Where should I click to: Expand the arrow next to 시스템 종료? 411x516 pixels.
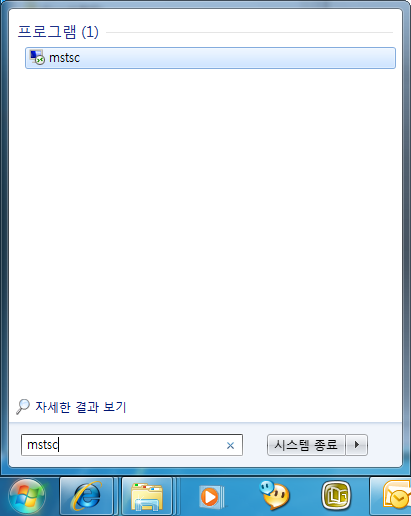tap(357, 445)
